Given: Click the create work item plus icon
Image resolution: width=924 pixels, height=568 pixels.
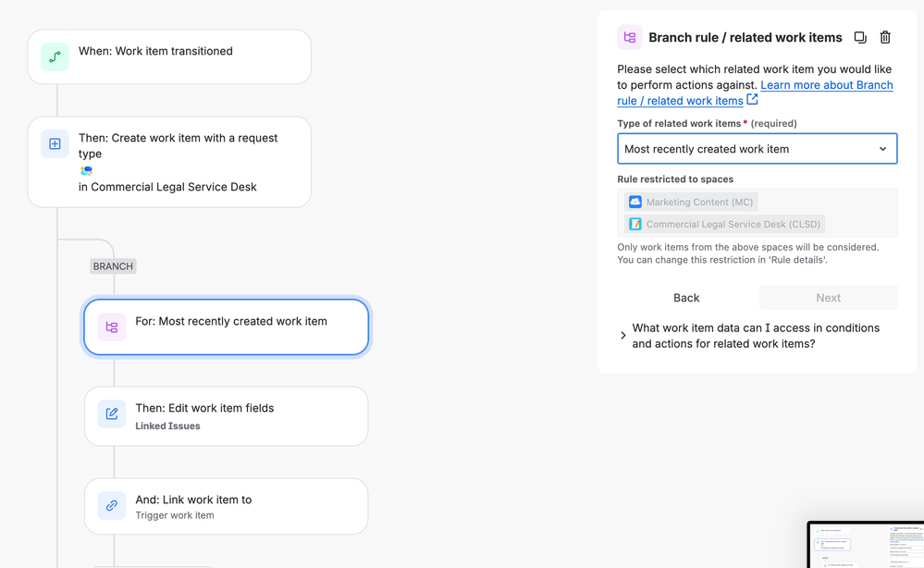Looking at the screenshot, I should [x=55, y=144].
